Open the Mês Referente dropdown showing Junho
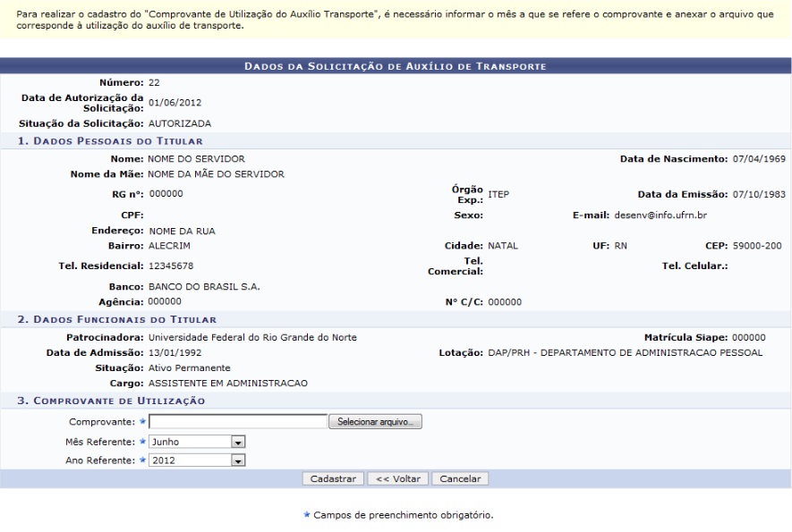Screen dimensions: 792x532 point(197,441)
